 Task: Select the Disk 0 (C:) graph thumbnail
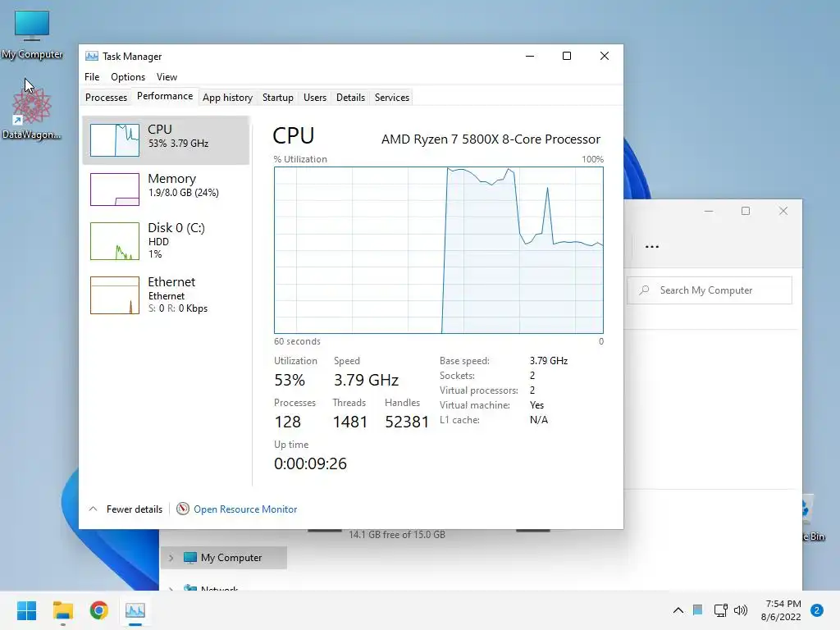115,241
